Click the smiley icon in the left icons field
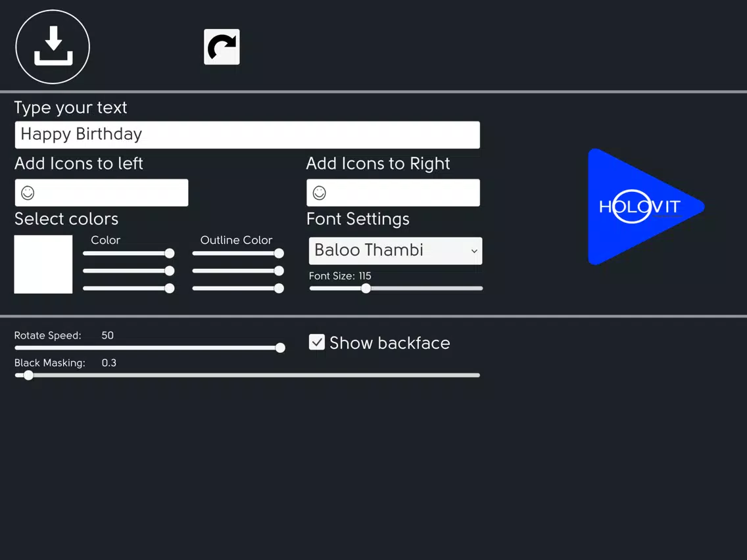The image size is (747, 560). tap(28, 193)
